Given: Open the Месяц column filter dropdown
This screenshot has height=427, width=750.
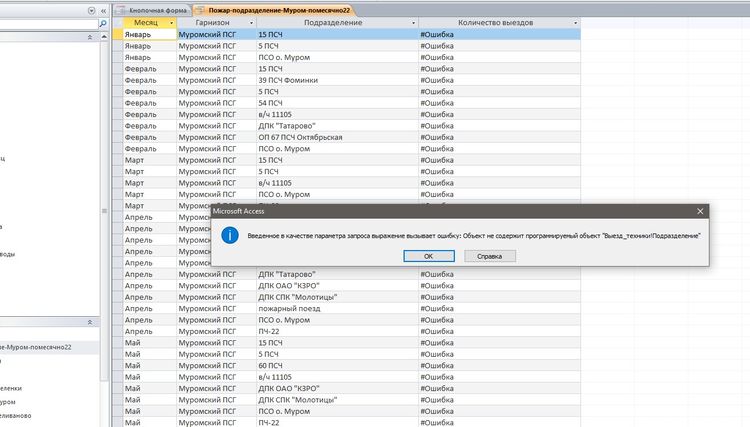Looking at the screenshot, I should click(x=171, y=22).
